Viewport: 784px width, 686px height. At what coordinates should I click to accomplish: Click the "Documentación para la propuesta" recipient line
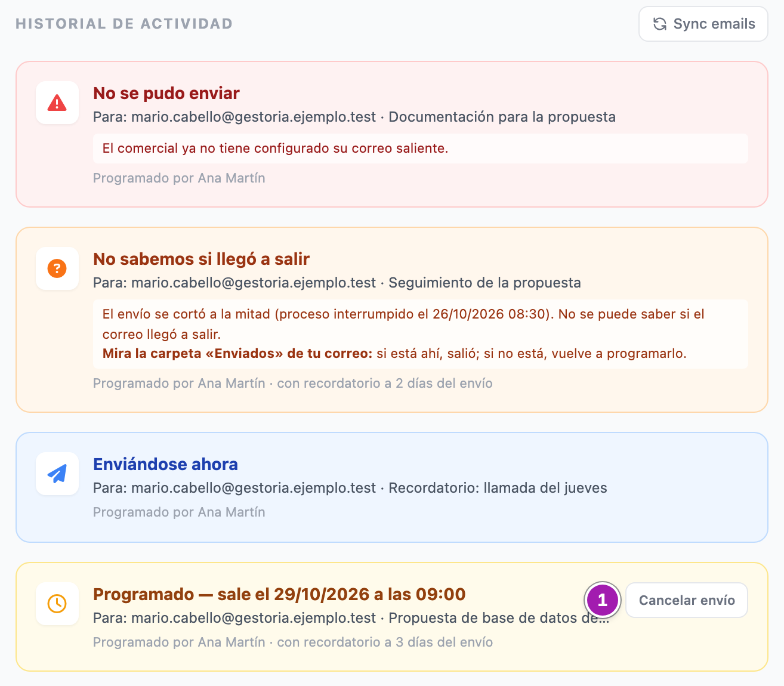click(354, 117)
